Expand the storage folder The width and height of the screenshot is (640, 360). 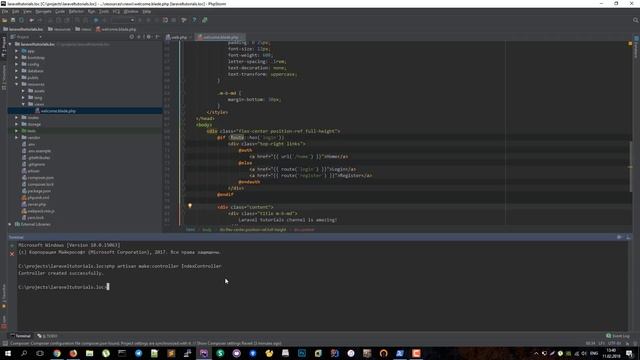tap(17, 124)
